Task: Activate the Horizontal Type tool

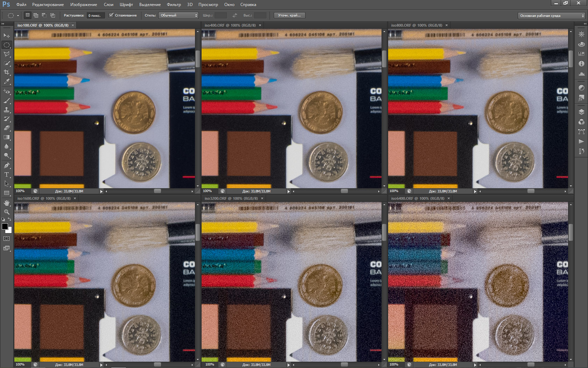Action: click(x=7, y=175)
